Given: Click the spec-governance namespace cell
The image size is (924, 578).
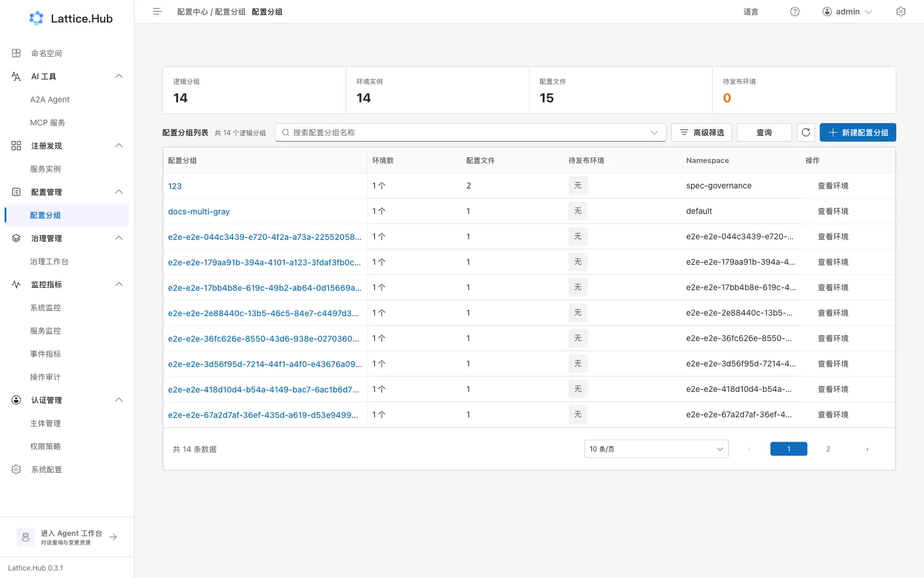Looking at the screenshot, I should 719,186.
